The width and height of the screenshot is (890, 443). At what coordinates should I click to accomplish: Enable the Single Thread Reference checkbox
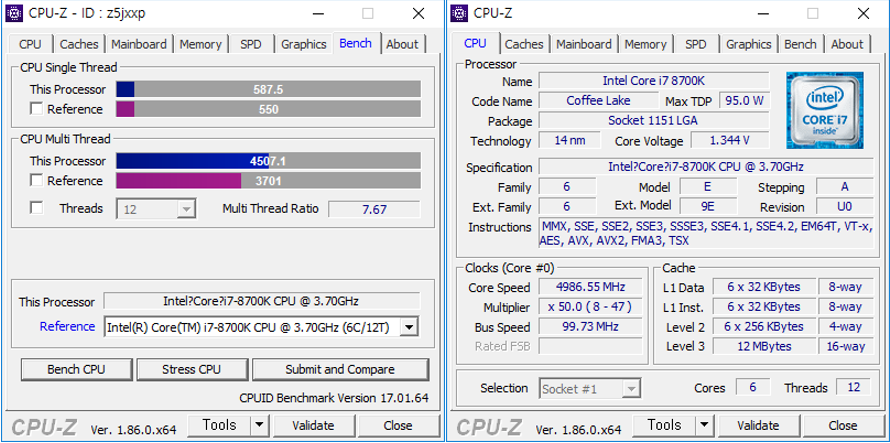(x=36, y=108)
